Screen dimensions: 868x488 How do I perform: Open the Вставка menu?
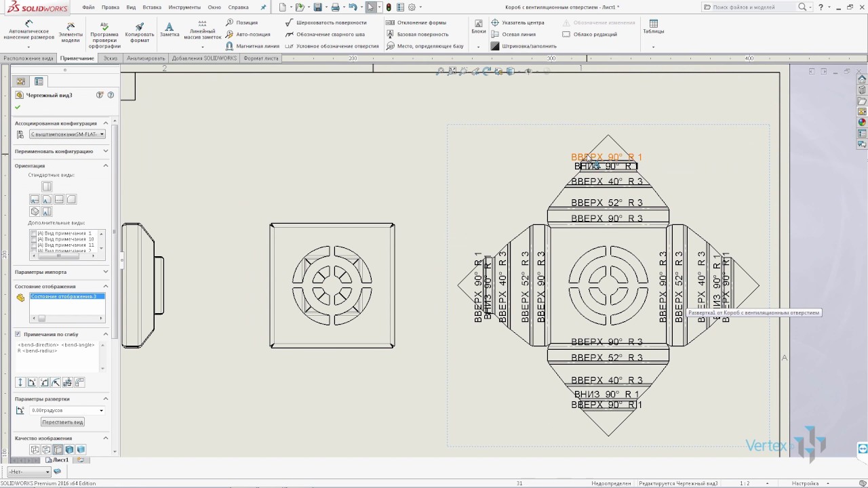pyautogui.click(x=152, y=7)
